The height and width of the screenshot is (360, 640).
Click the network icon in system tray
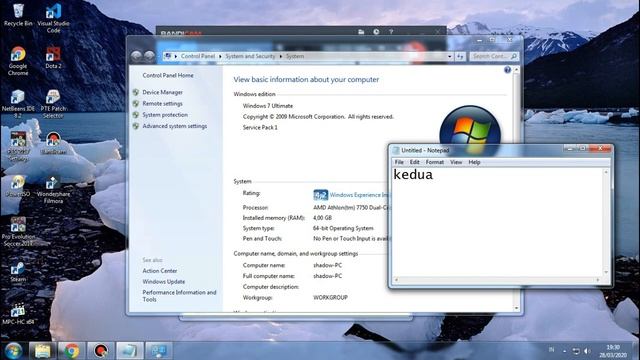tap(576, 351)
